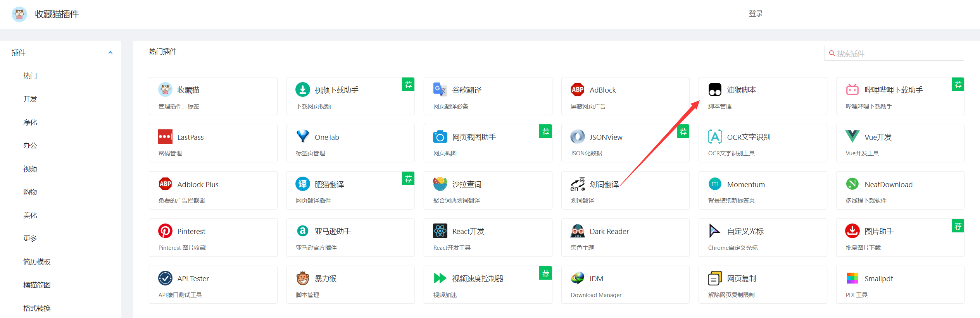Select 美化 in the sidebar
980x318 pixels.
pyautogui.click(x=30, y=215)
